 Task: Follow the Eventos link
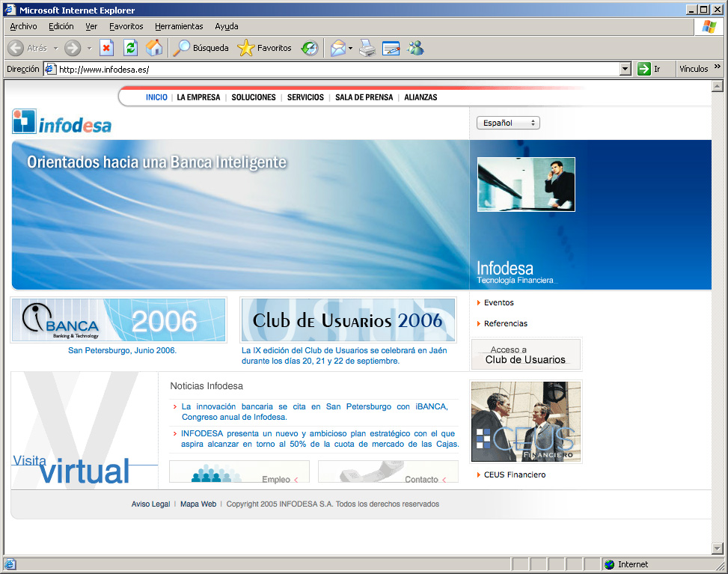tap(498, 302)
